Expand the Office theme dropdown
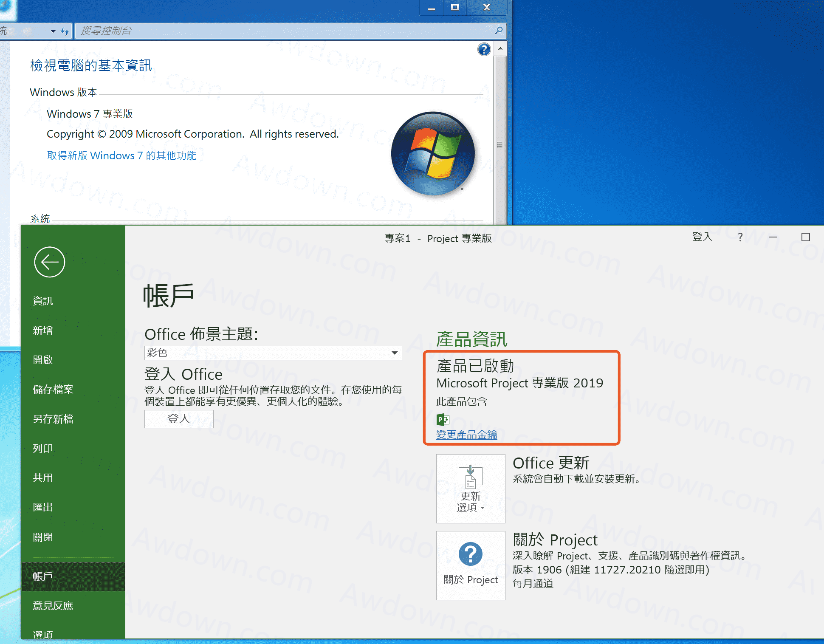The image size is (824, 644). click(x=394, y=353)
